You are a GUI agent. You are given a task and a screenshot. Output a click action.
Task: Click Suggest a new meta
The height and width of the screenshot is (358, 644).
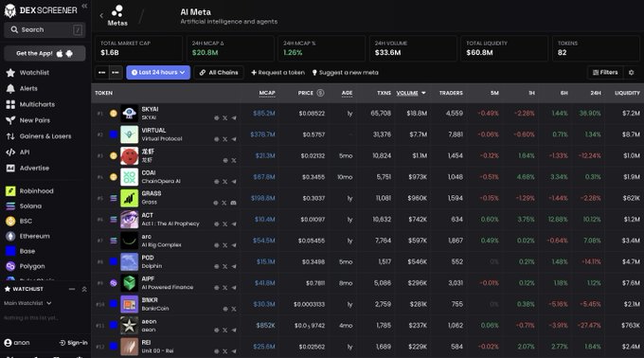tap(345, 73)
